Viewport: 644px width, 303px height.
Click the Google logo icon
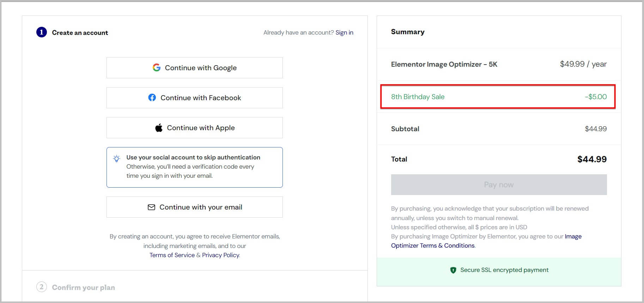coord(157,67)
